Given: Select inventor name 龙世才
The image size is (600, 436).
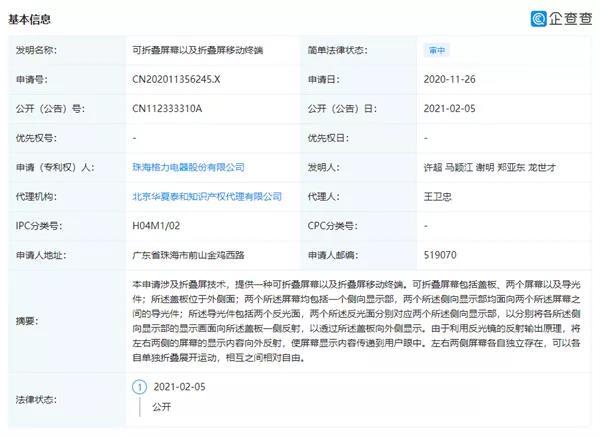Looking at the screenshot, I should click(x=542, y=167).
